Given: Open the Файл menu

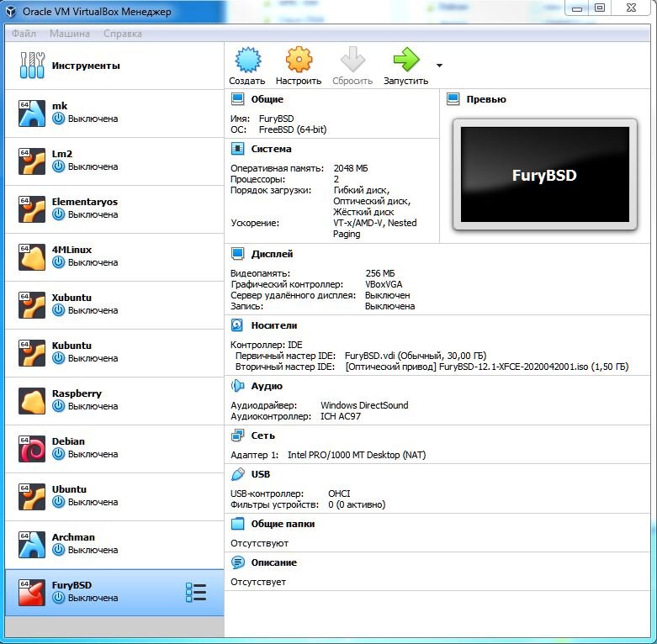Looking at the screenshot, I should (x=24, y=34).
